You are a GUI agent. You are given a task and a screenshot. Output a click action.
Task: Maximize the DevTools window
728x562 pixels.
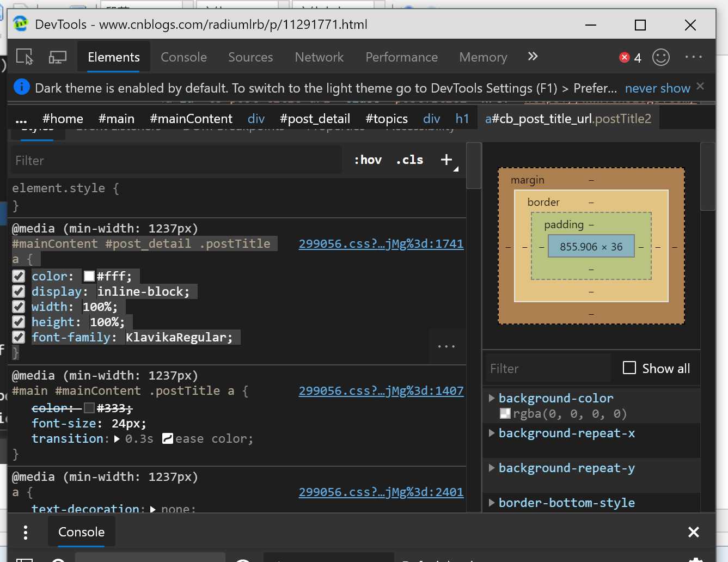coord(640,25)
